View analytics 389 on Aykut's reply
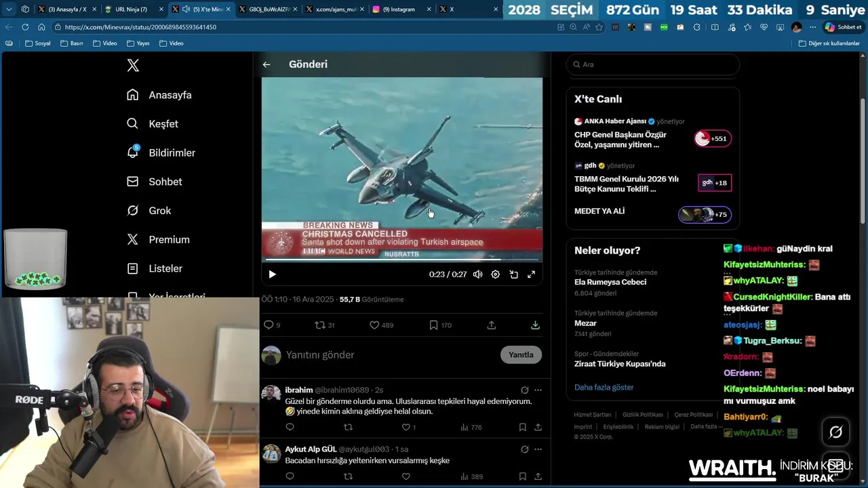Viewport: 868px width, 488px height. (471, 476)
